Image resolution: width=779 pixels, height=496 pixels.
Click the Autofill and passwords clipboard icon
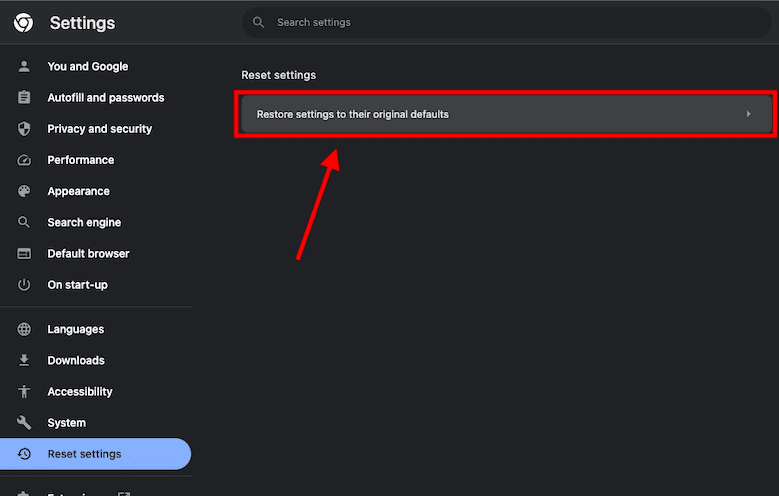pyautogui.click(x=25, y=98)
